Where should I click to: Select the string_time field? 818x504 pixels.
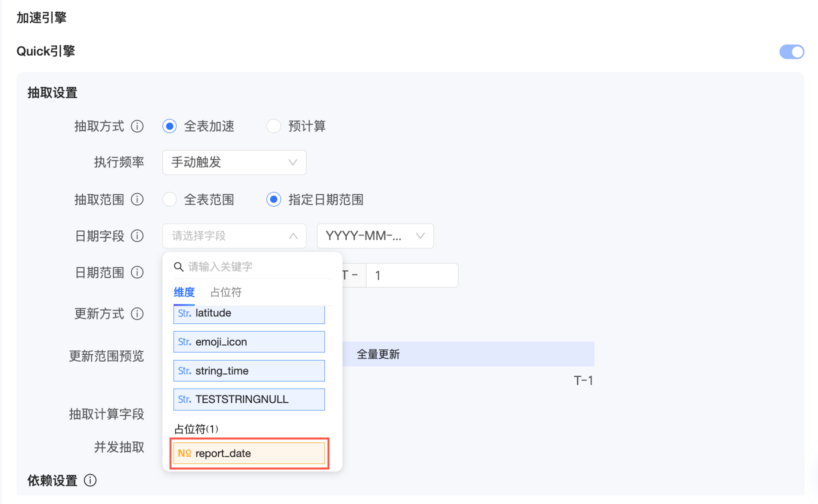point(249,371)
